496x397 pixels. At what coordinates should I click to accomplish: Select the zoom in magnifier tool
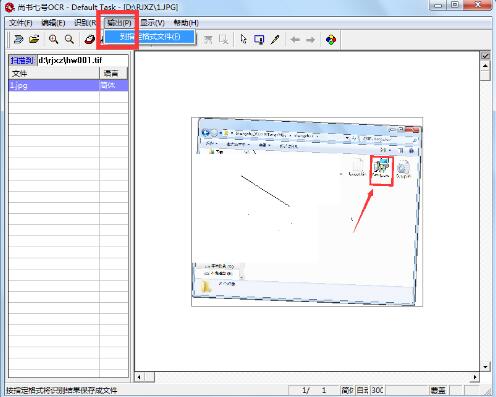tap(53, 39)
